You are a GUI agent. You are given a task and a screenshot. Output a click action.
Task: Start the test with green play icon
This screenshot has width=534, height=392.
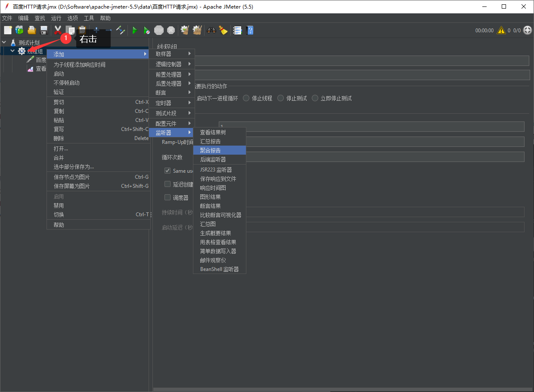(x=135, y=30)
